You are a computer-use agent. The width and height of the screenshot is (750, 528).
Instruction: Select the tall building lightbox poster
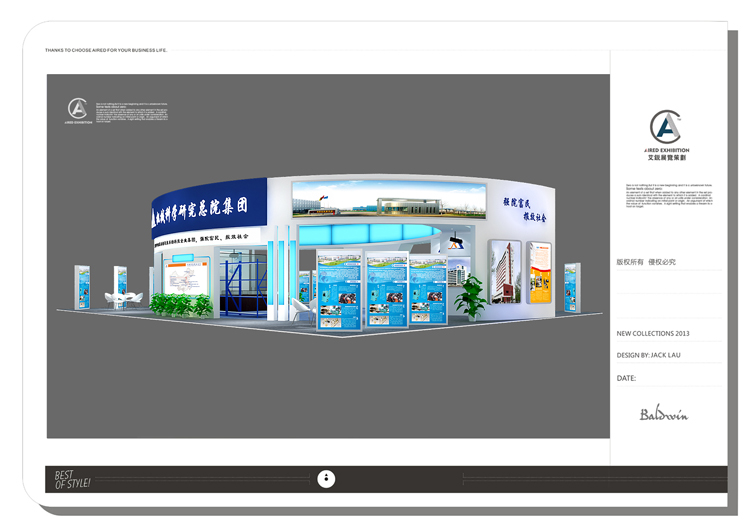(x=505, y=272)
